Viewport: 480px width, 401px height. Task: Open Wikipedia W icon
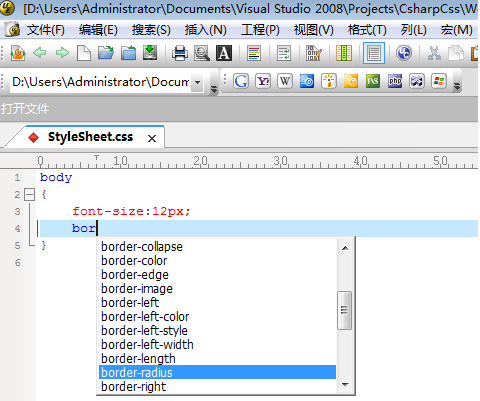[285, 81]
